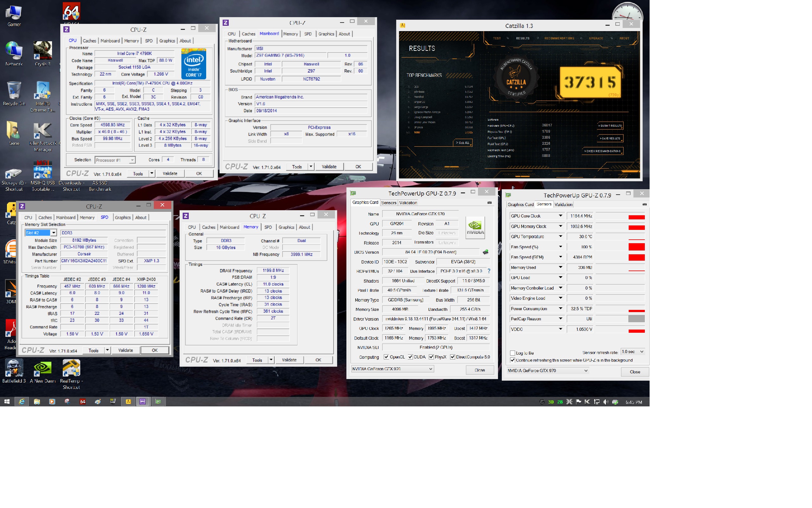The height and width of the screenshot is (508, 812).
Task: Open the Recycle Bin icon
Action: click(14, 93)
